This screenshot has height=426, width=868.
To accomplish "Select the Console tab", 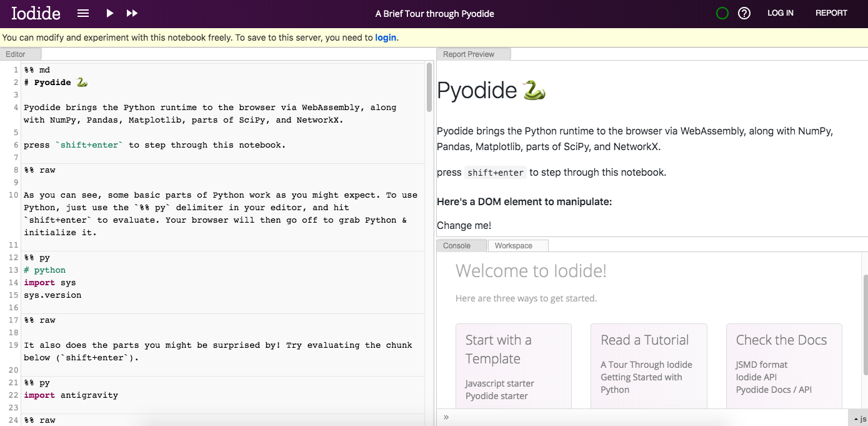I will (x=457, y=246).
